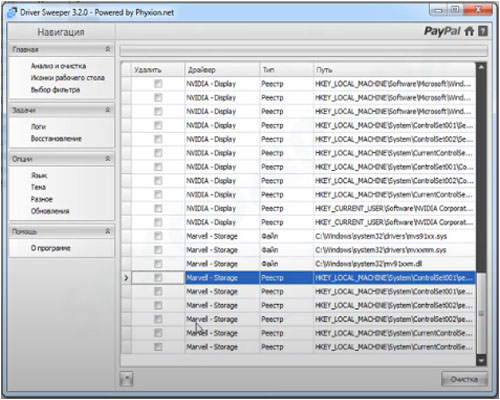Open О программе page

point(51,248)
